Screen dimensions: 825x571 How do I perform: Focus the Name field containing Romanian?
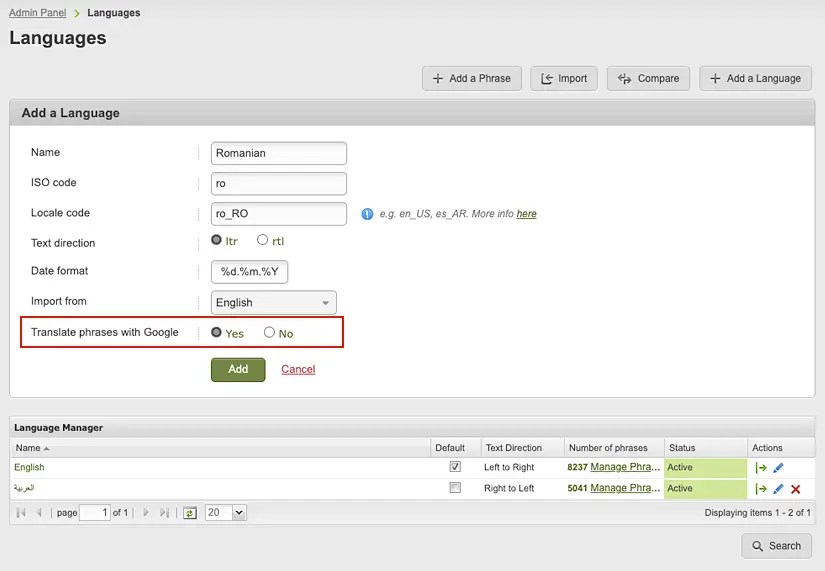(278, 153)
